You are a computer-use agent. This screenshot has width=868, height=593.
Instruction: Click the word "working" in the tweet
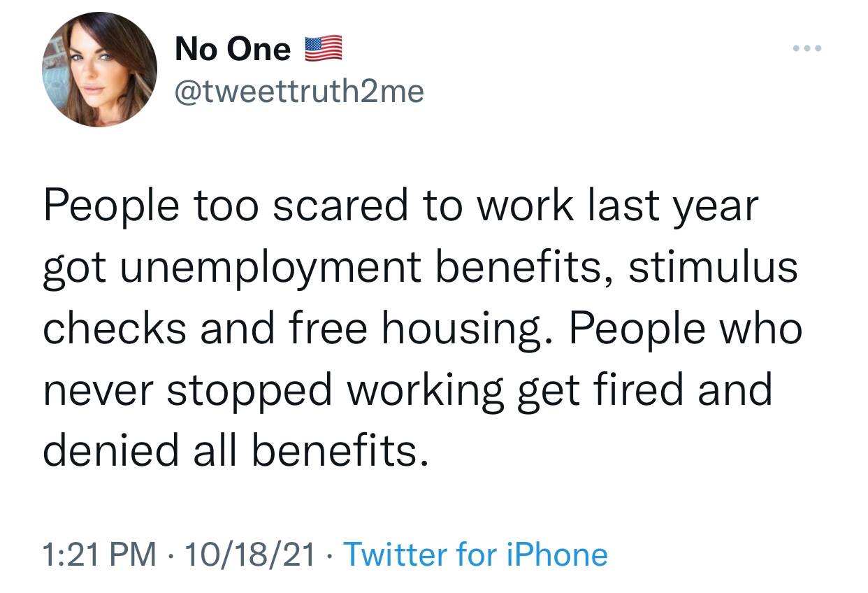[x=426, y=391]
